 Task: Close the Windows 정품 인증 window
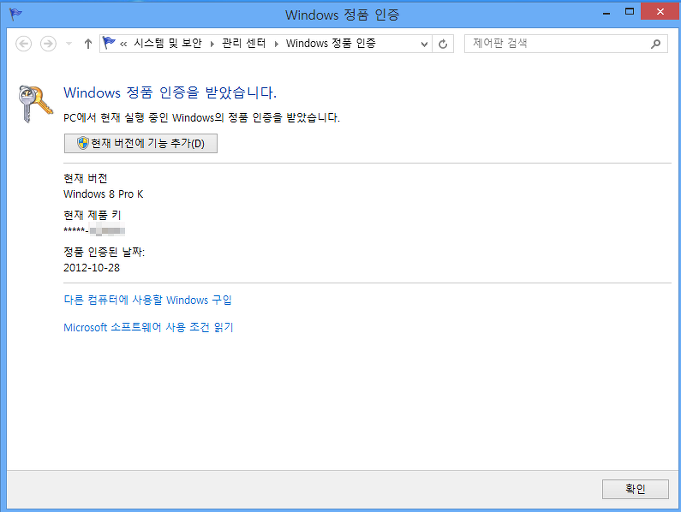(x=660, y=11)
